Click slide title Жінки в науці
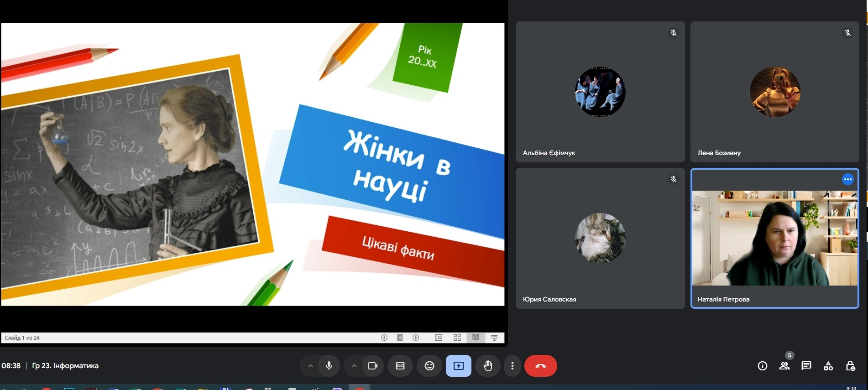868x390 pixels. coord(397,166)
